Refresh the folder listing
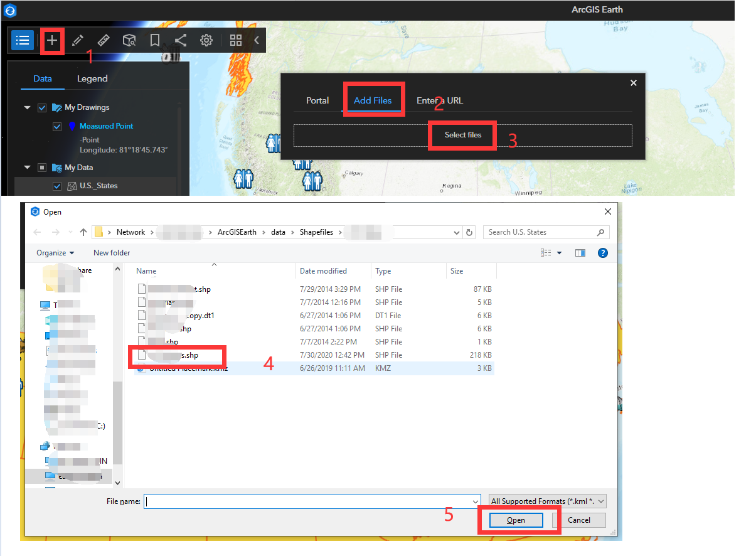 click(x=470, y=232)
